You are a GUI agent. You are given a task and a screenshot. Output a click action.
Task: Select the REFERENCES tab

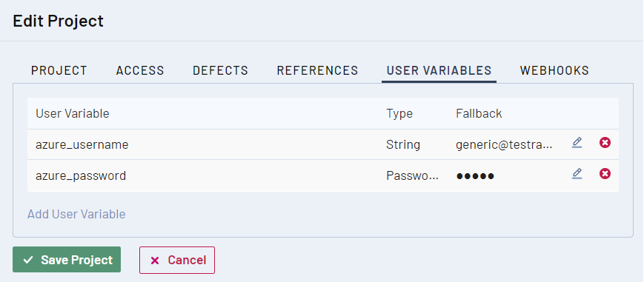317,70
